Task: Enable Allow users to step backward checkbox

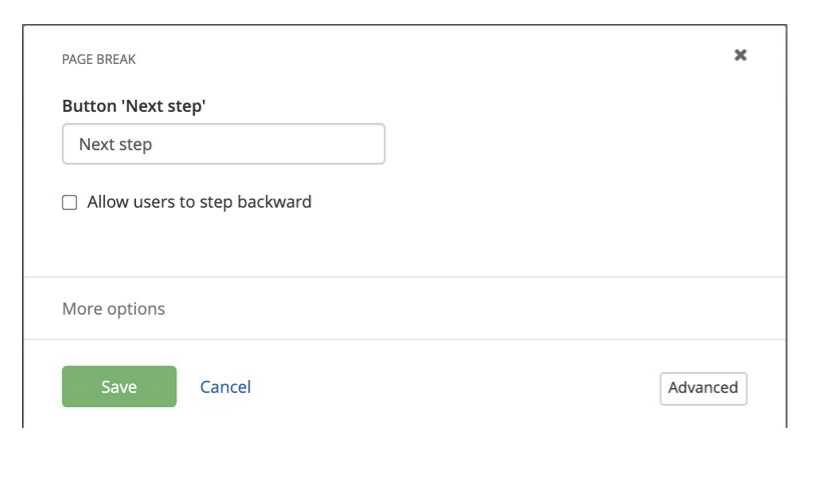Action: coord(70,203)
